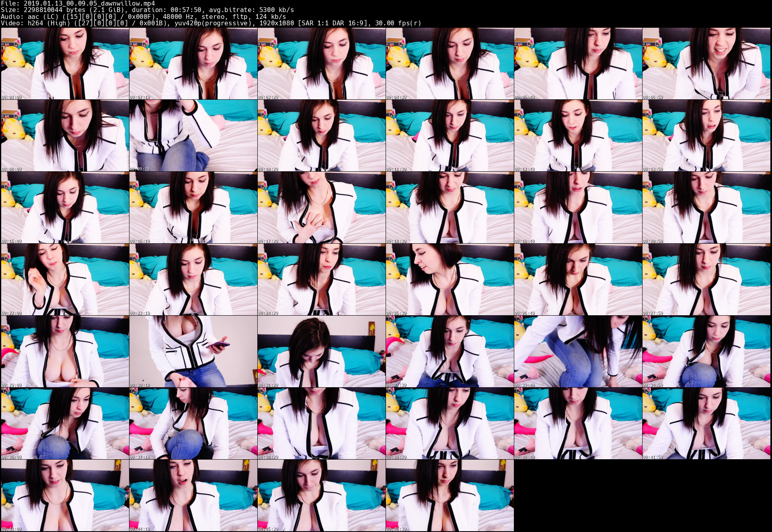Click the thumbnail at 00:25:39
Viewport: 772px width, 532px height.
click(450, 279)
